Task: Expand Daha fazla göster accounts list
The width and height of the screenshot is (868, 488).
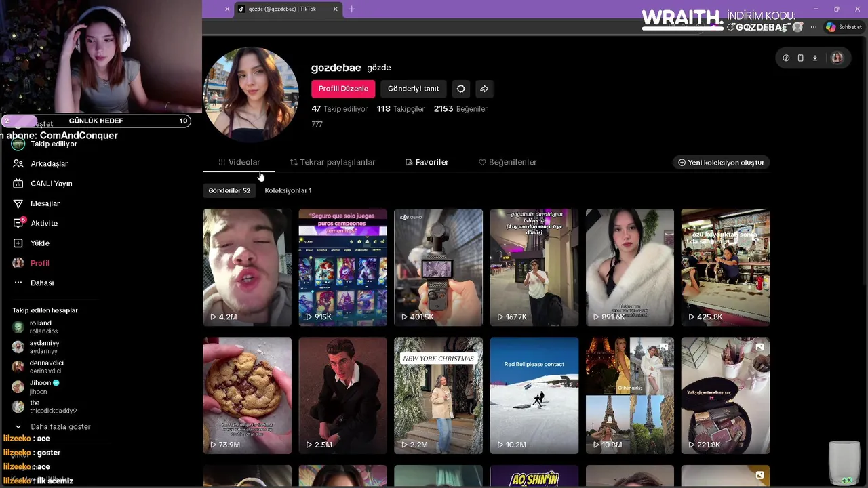Action: point(53,427)
